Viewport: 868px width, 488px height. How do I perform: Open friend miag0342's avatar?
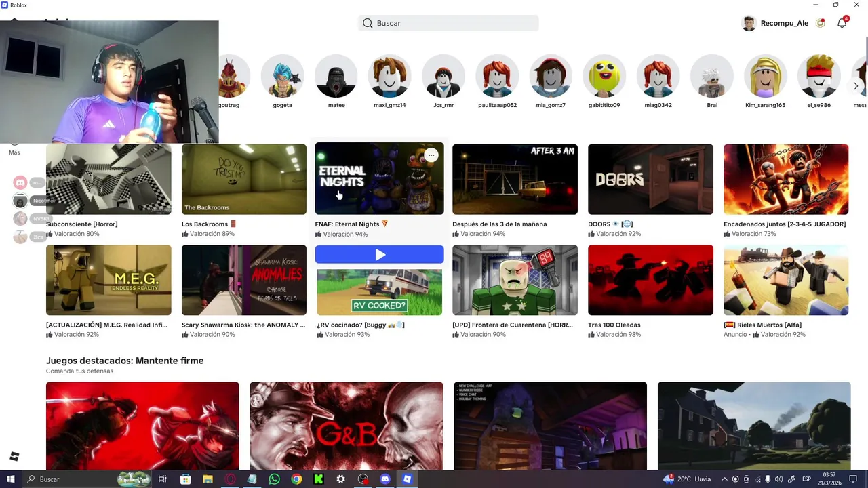tap(658, 77)
